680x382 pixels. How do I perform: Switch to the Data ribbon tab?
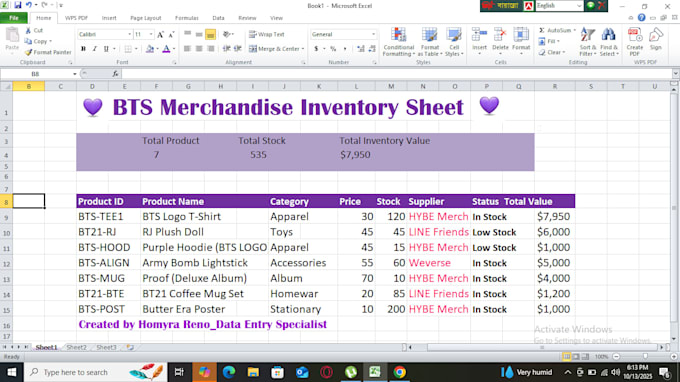(218, 18)
